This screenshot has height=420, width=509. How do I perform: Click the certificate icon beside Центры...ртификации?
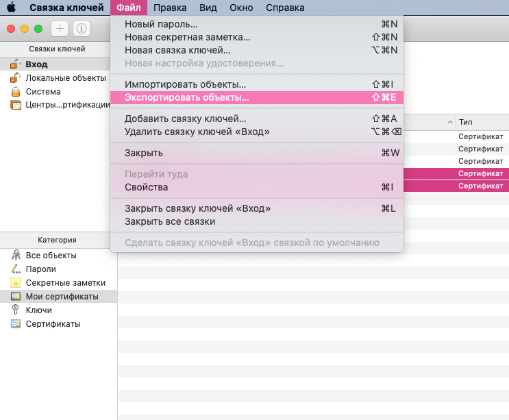(16, 105)
